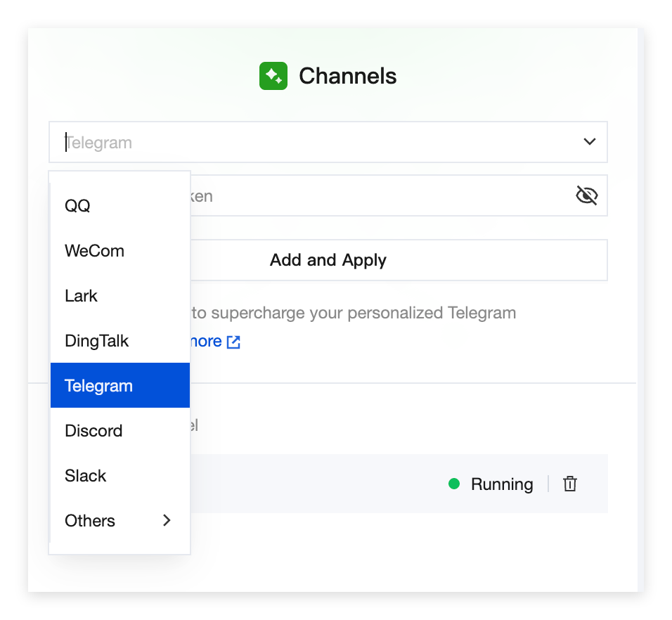Click the green Channels sparkle icon
The image size is (672, 620).
click(x=273, y=76)
